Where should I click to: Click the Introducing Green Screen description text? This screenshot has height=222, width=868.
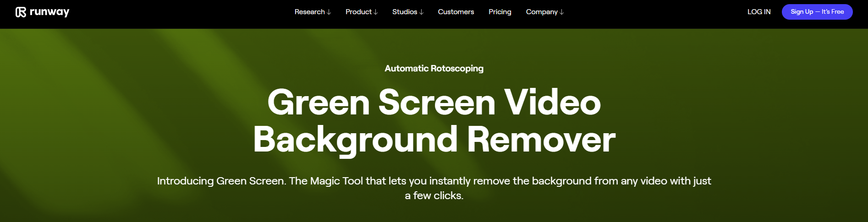tap(434, 188)
